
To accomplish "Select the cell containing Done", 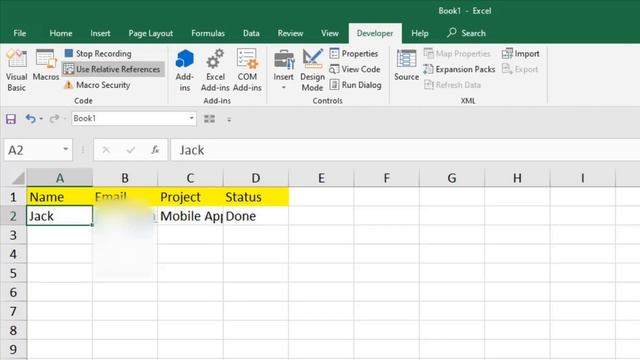I will [x=256, y=216].
